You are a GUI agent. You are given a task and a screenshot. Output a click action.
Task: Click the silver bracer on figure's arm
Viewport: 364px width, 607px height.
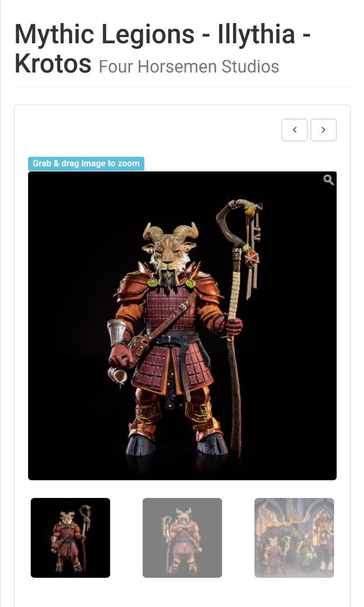coord(116,332)
